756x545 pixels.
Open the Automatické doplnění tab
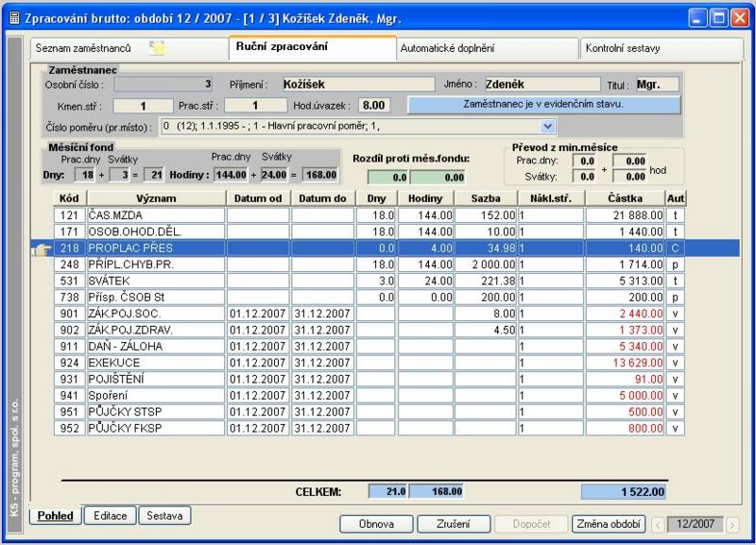[x=488, y=48]
